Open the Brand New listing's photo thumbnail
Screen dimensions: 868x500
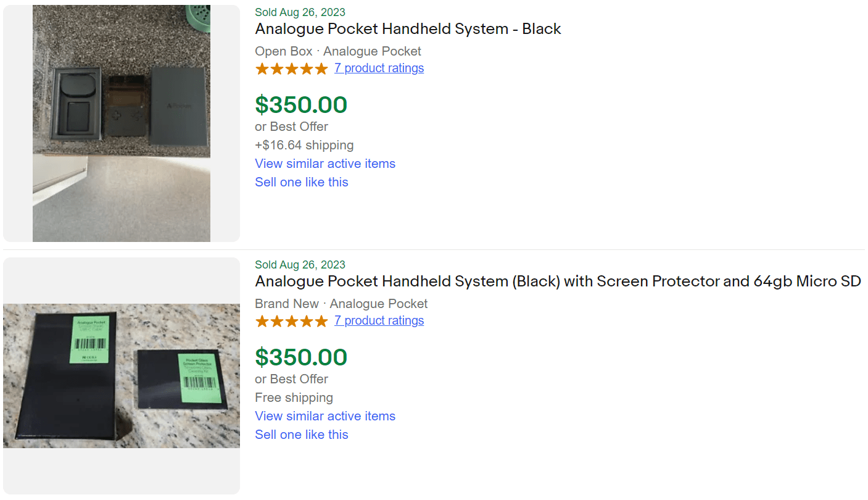point(122,375)
